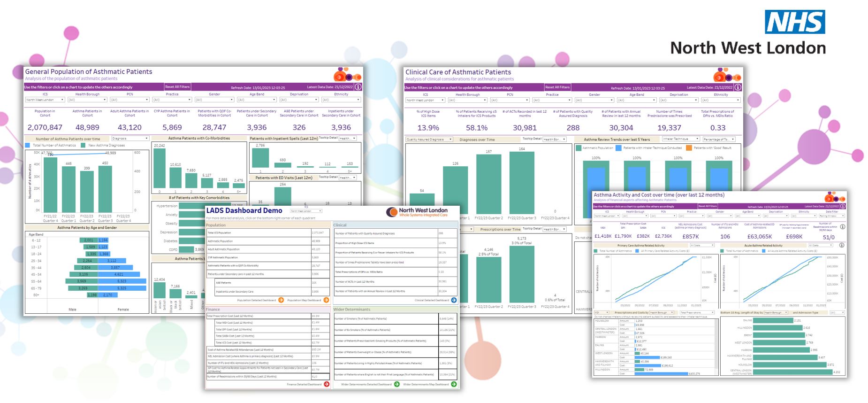Click Number of Smokers row in Wider Determinants
Image resolution: width=868 pixels, height=403 pixels.
tap(396, 318)
